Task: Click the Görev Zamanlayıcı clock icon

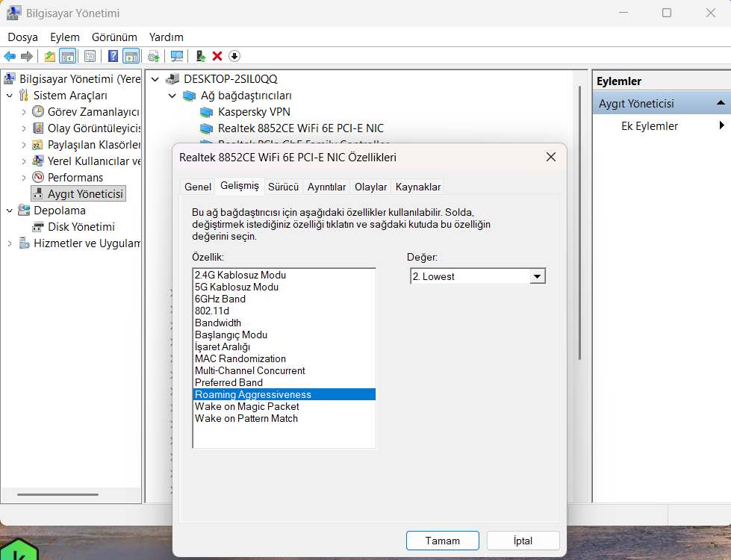Action: (x=38, y=112)
